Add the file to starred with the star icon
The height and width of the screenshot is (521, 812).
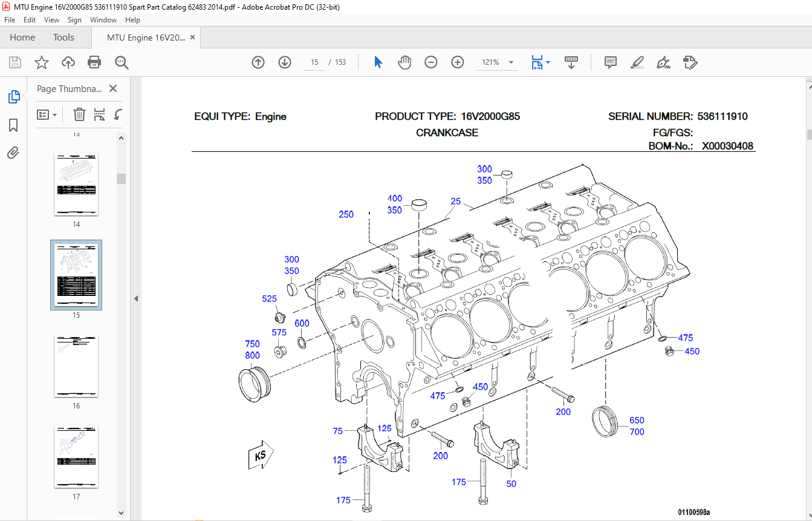(x=41, y=62)
